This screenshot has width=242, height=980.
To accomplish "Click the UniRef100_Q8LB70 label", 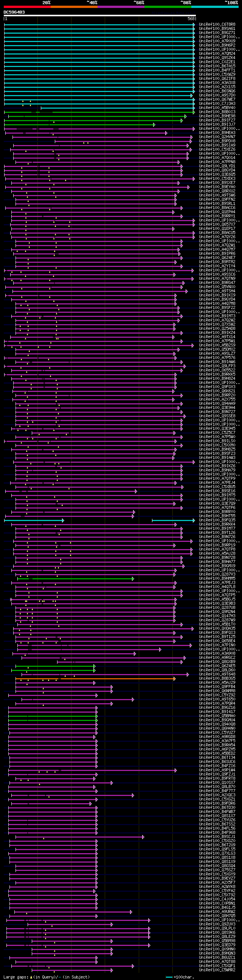I will click(x=217, y=787).
